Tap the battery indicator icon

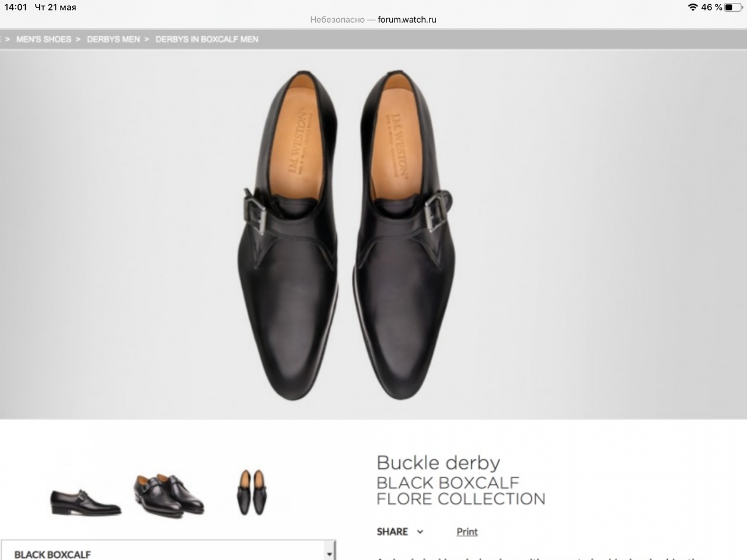(732, 8)
